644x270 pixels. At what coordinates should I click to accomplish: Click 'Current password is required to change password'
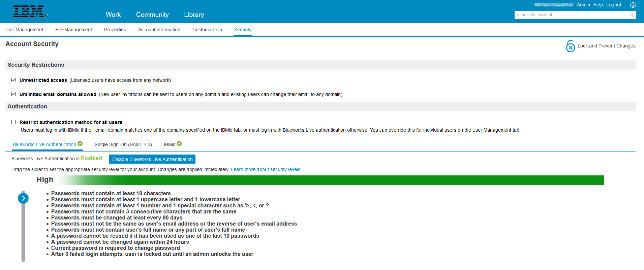[x=116, y=248]
